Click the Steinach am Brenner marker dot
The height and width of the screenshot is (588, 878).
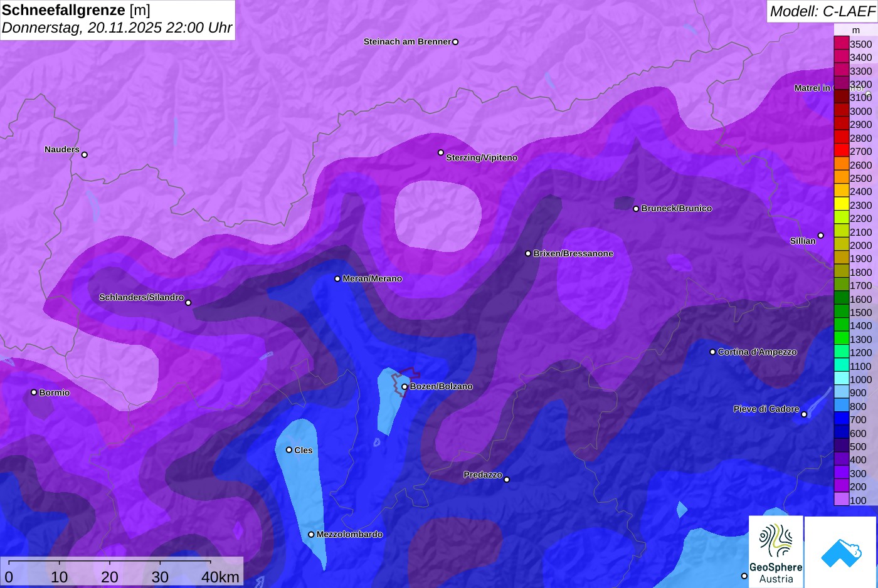[x=455, y=42]
